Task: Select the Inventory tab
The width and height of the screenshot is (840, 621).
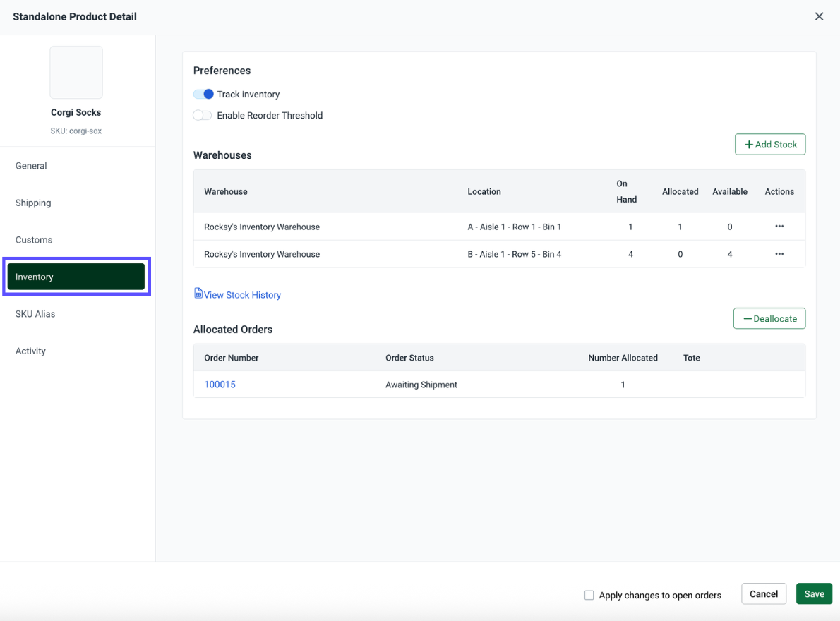Action: 76,277
